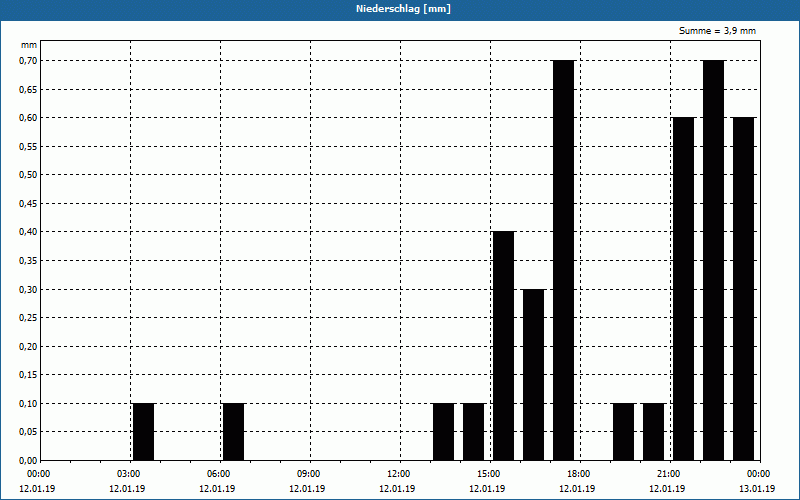Select the 0,40 y-axis value

tap(28, 232)
